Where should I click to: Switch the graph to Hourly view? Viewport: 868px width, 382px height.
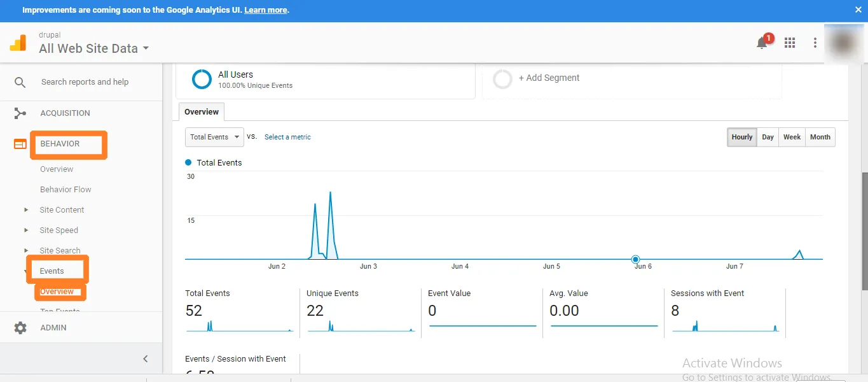(741, 137)
